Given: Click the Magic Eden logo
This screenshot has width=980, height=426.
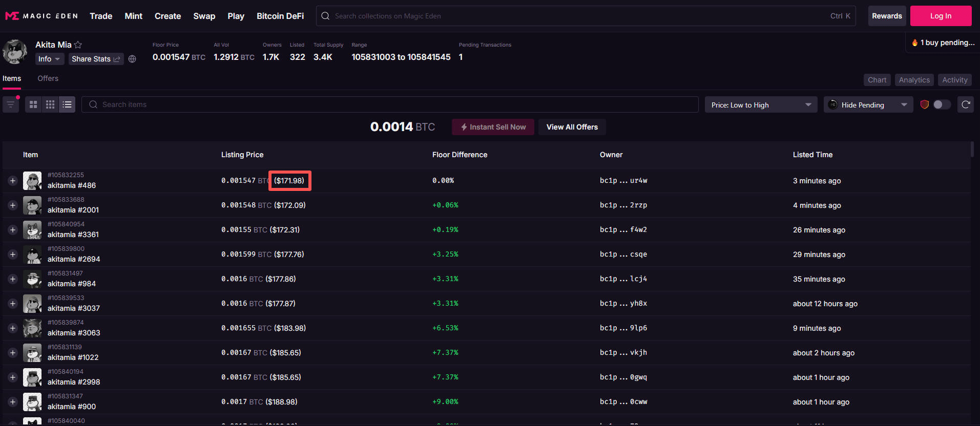Looking at the screenshot, I should (41, 16).
